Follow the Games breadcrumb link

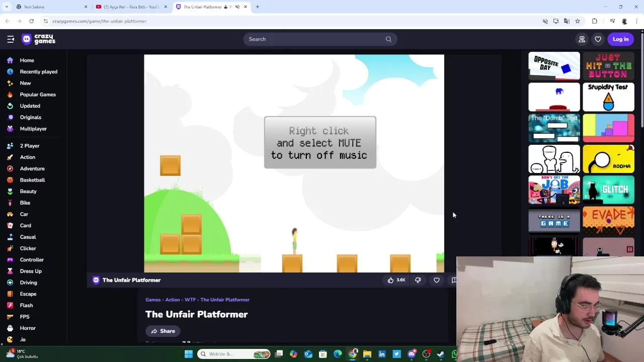[x=153, y=300]
